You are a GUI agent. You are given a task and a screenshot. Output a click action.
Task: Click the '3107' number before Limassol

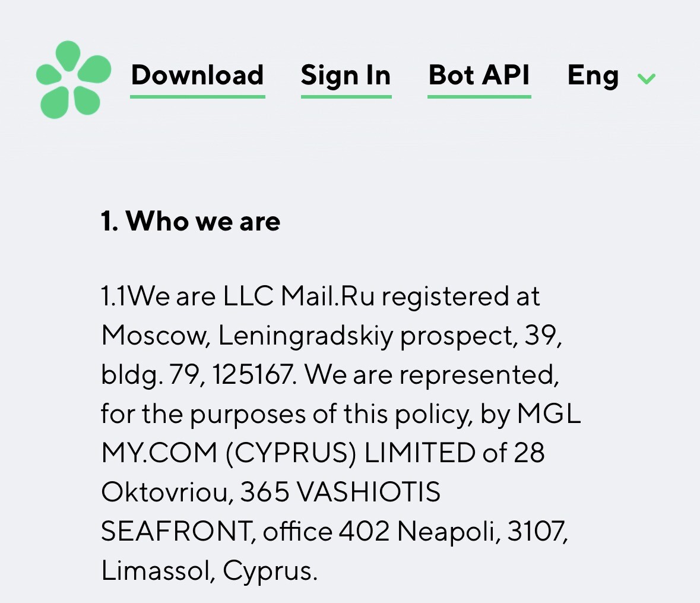coord(535,531)
